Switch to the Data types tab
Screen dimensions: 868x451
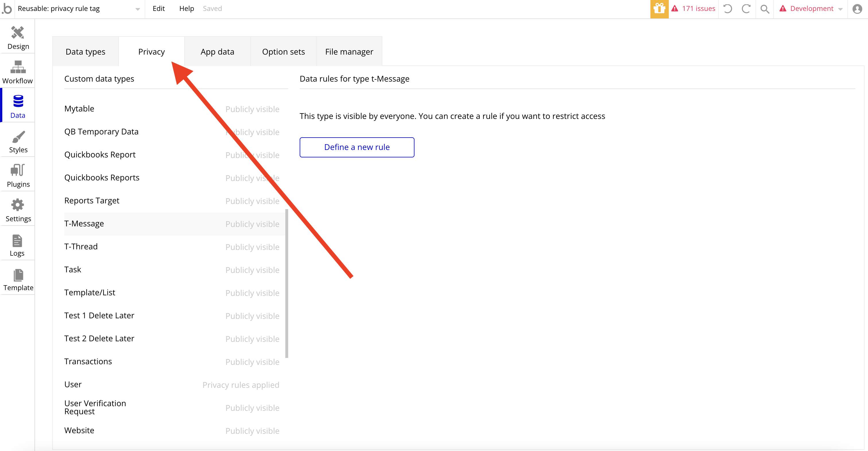tap(85, 52)
